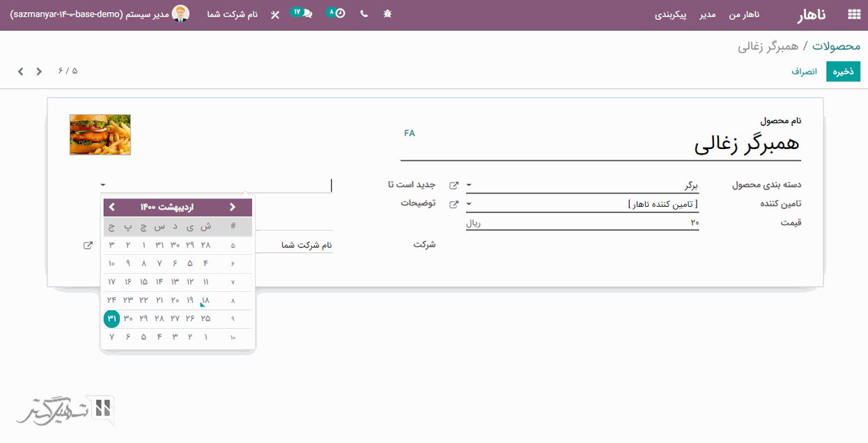
Task: Click the left-pointing chevron in the record pager
Action: (x=21, y=71)
